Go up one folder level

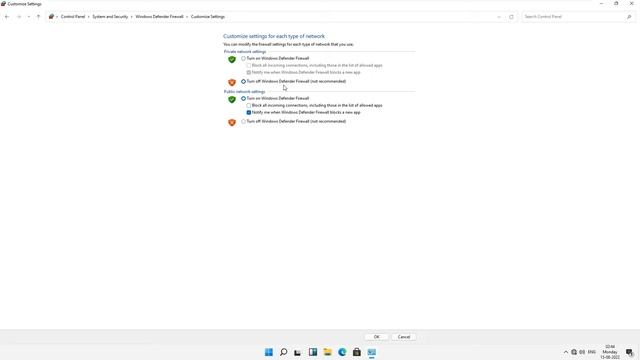(38, 17)
